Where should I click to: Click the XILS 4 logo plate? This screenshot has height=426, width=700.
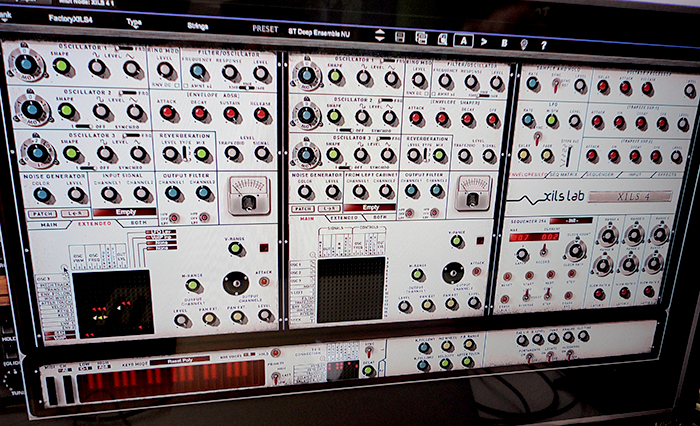coord(630,196)
